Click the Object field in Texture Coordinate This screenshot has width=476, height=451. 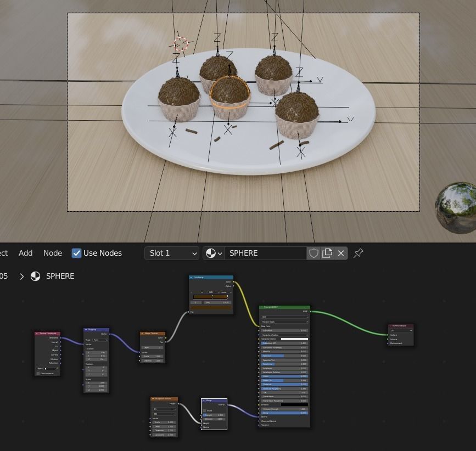click(x=51, y=369)
